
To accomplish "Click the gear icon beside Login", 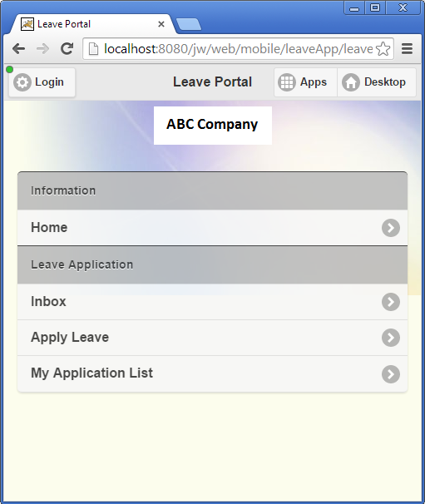I will pyautogui.click(x=22, y=82).
